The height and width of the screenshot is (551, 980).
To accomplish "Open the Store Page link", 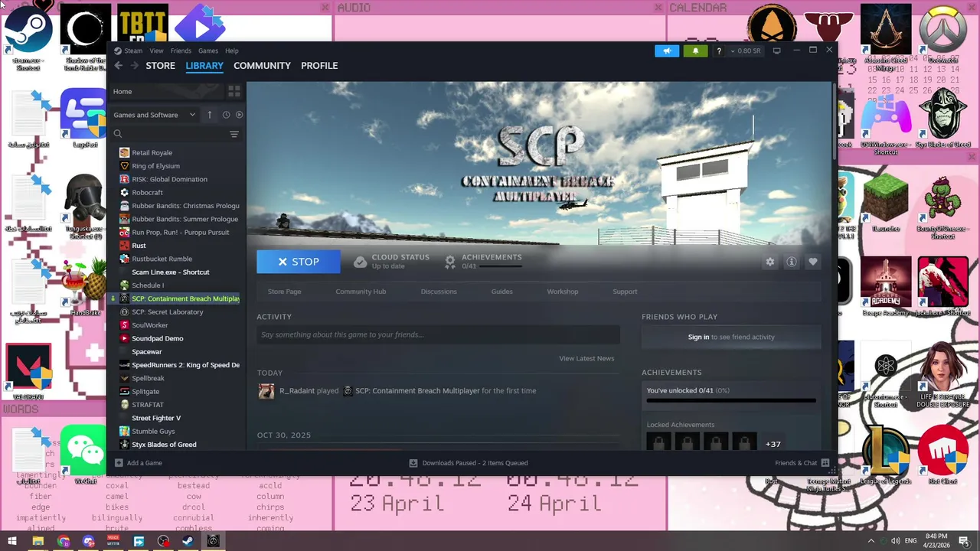I will point(284,292).
